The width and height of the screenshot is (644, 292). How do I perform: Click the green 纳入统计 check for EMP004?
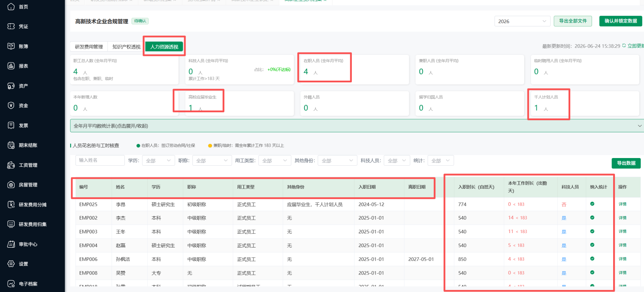(592, 245)
